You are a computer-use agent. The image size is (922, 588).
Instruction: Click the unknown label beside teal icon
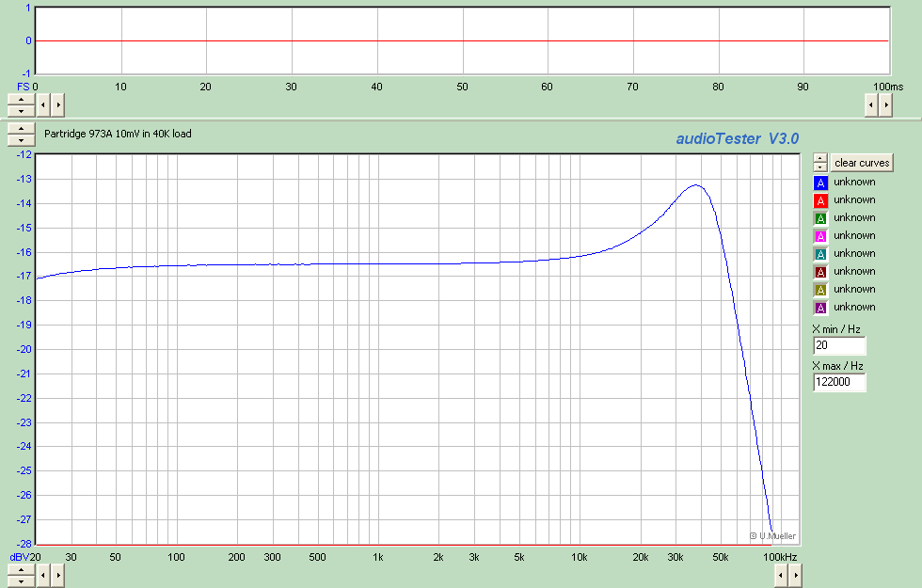coord(854,253)
